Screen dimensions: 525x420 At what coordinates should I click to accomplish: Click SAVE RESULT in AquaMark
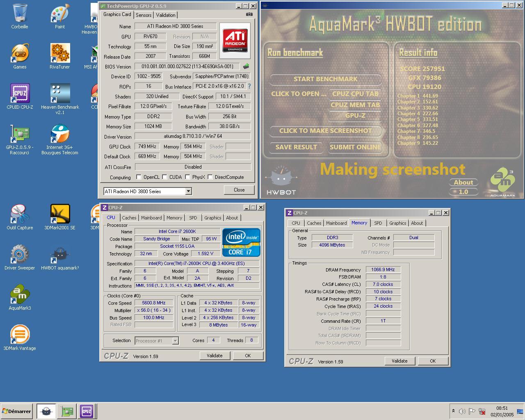pyautogui.click(x=296, y=147)
